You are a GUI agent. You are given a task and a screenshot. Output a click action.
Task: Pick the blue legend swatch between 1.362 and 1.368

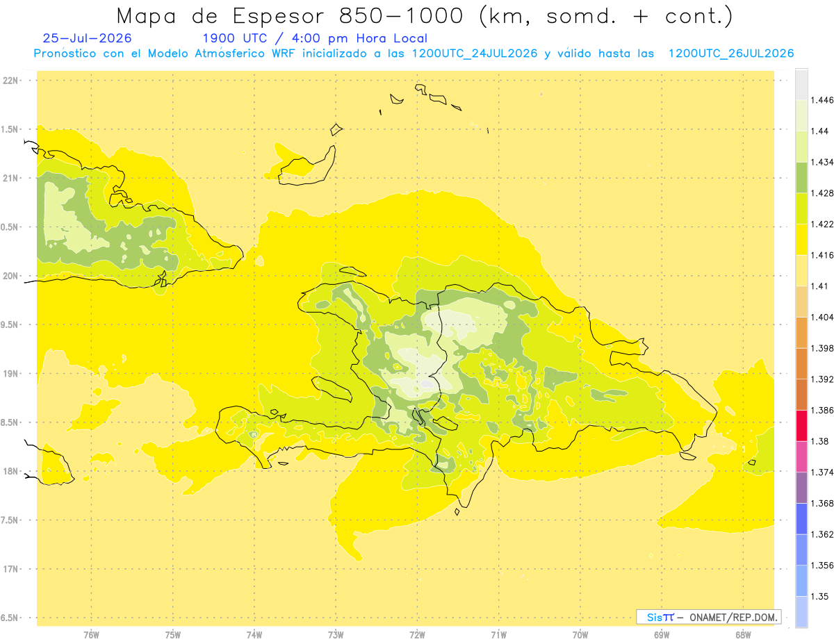(801, 519)
